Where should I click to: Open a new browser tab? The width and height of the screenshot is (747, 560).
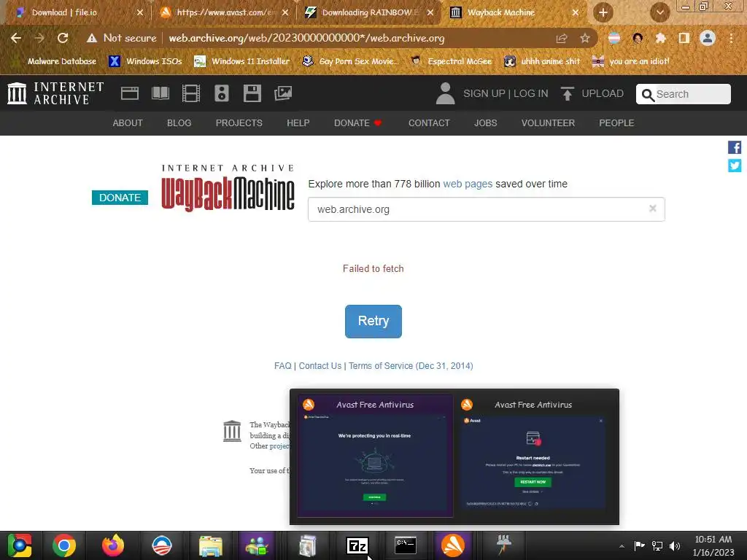click(603, 12)
